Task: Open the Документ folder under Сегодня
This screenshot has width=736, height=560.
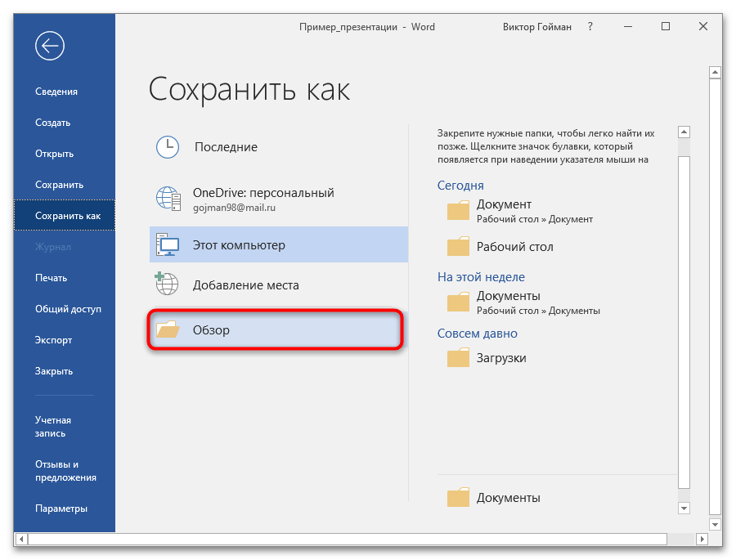Action: click(557, 211)
